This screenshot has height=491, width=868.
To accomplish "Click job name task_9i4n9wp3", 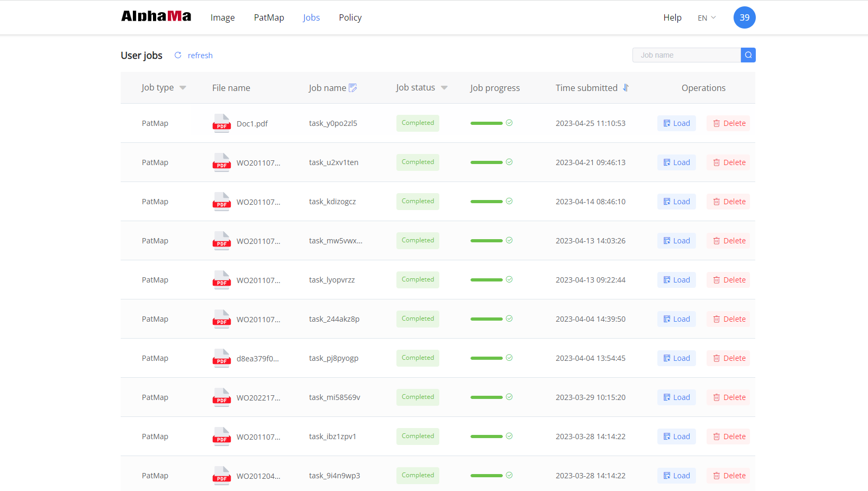I will [334, 476].
